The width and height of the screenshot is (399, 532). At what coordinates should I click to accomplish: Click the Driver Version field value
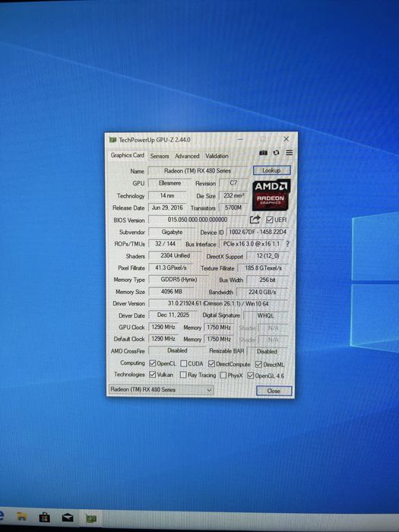click(219, 303)
